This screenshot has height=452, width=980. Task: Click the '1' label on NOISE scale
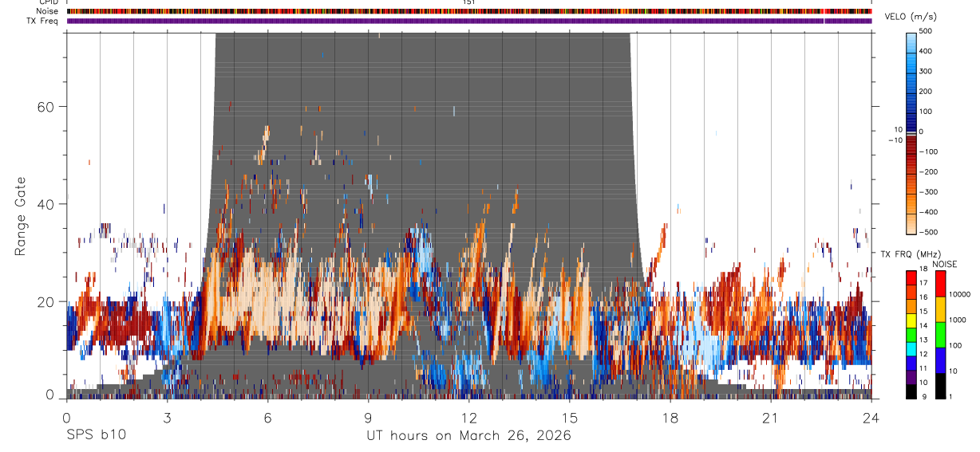pyautogui.click(x=951, y=396)
